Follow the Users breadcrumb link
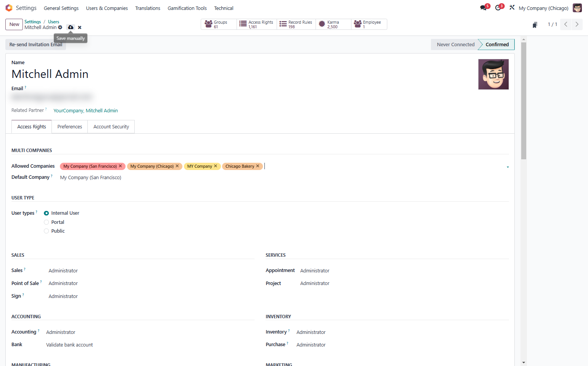The image size is (588, 366). [53, 22]
